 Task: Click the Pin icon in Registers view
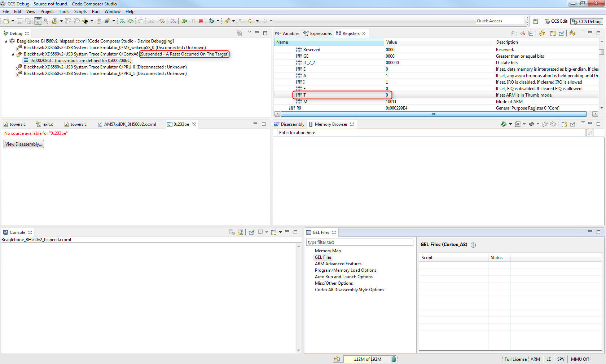[x=562, y=34]
